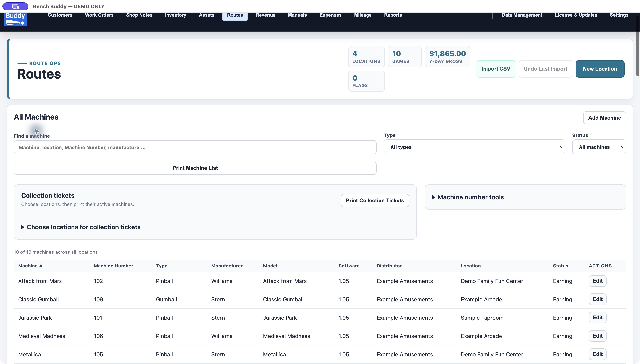Click the Add Machine button
This screenshot has width=640, height=364.
605,118
